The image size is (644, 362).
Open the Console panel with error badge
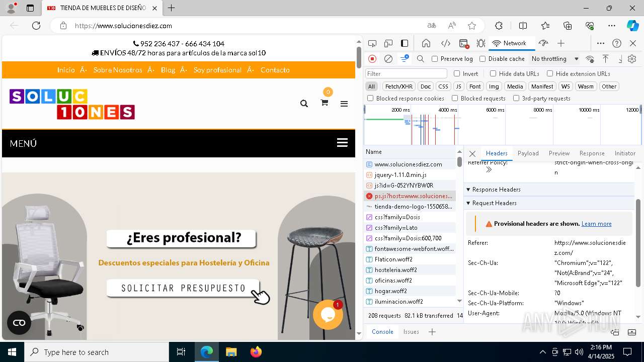point(464,43)
